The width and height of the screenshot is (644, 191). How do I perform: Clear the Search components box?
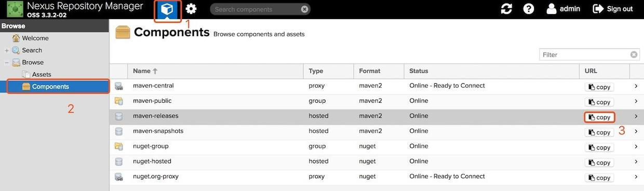[x=304, y=9]
